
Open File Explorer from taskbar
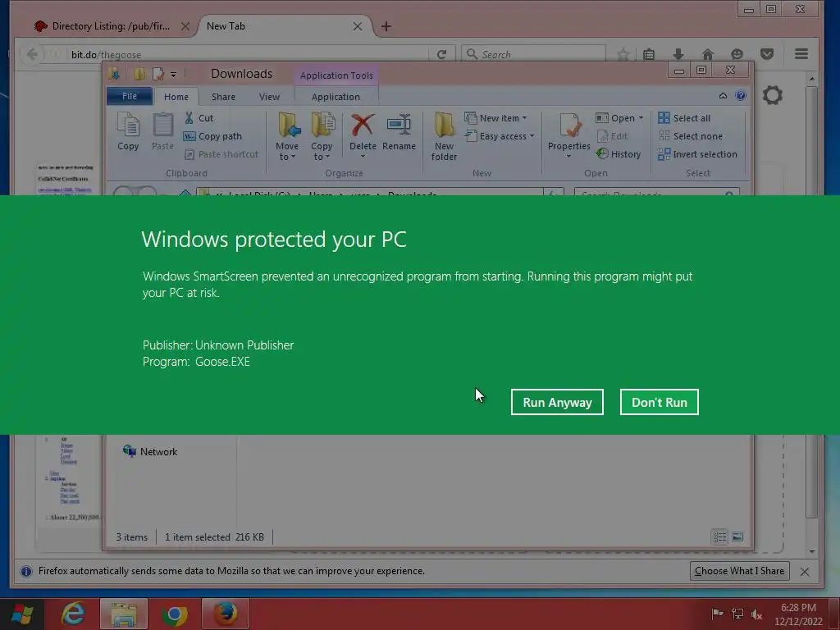[123, 614]
